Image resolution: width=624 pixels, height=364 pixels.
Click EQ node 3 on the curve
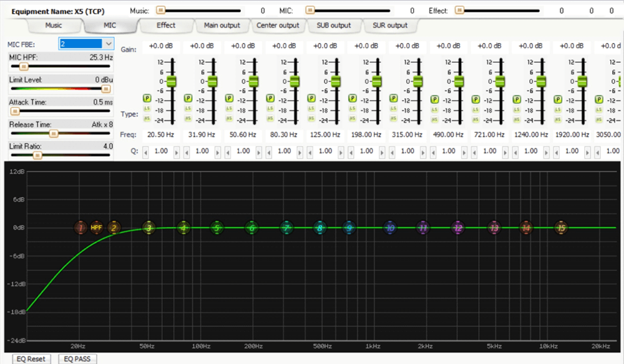tap(149, 228)
